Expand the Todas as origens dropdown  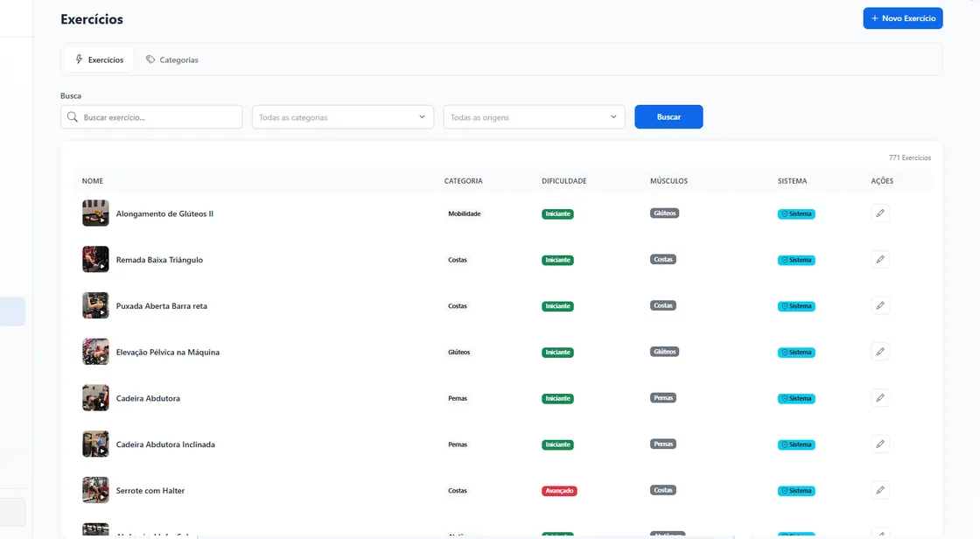tap(534, 117)
